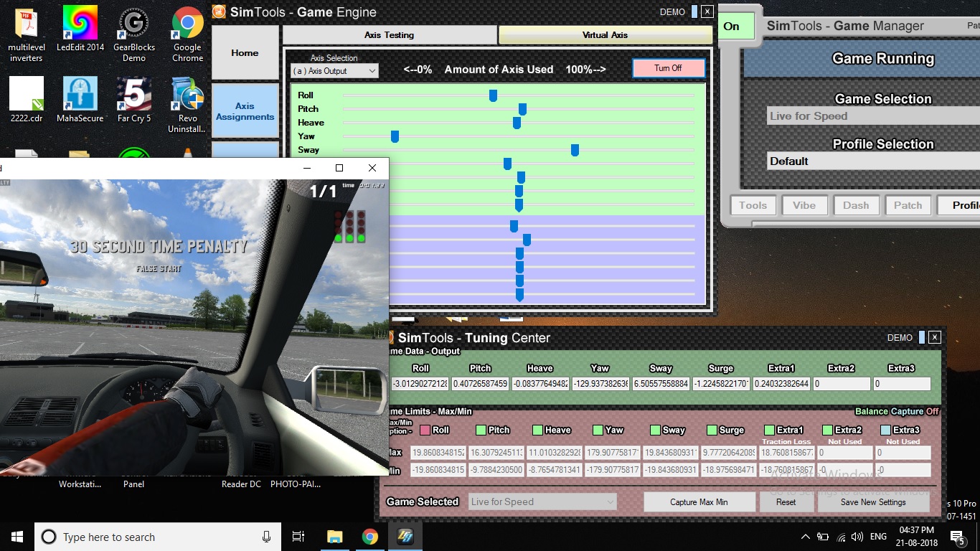Click the Type here to search box
Screen dimensions: 980x551
157,537
